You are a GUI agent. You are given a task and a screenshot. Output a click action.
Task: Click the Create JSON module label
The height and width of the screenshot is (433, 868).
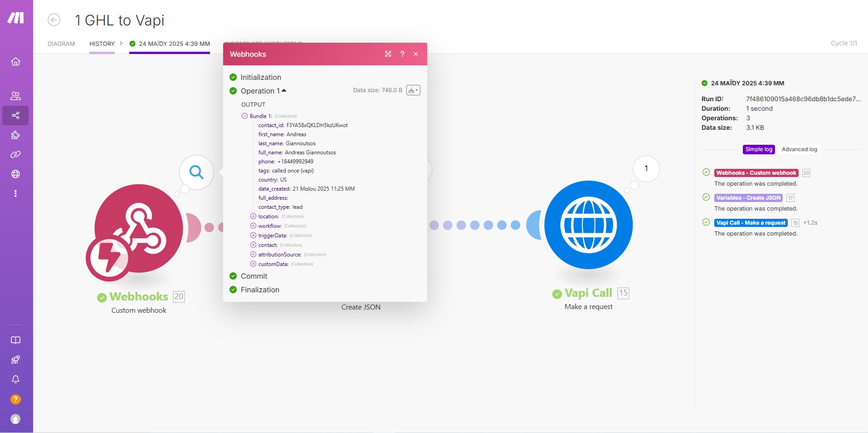[361, 307]
